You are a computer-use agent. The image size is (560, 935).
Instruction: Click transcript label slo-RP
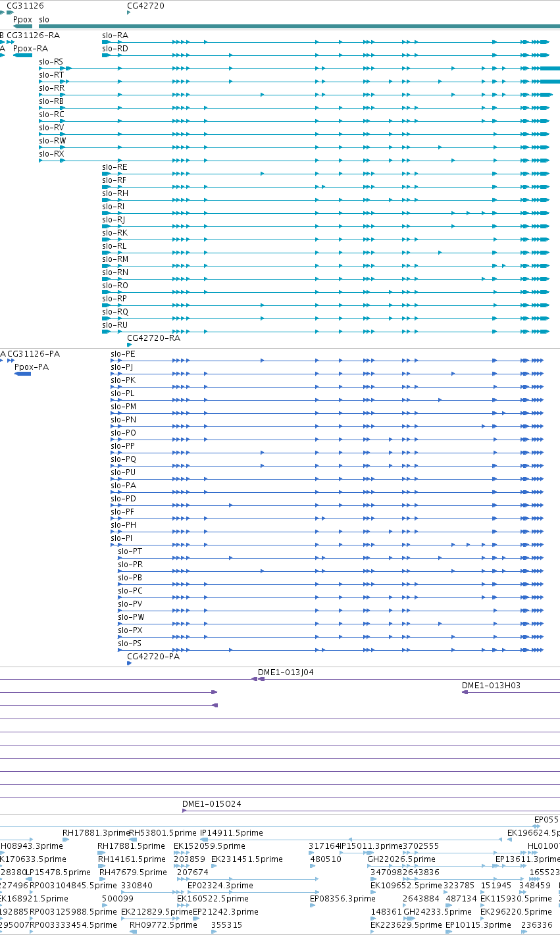115,299
